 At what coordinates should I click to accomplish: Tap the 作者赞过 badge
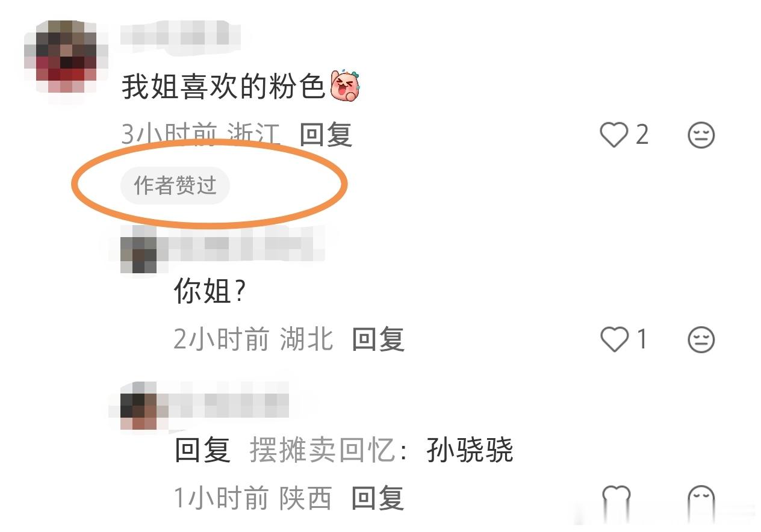point(175,186)
